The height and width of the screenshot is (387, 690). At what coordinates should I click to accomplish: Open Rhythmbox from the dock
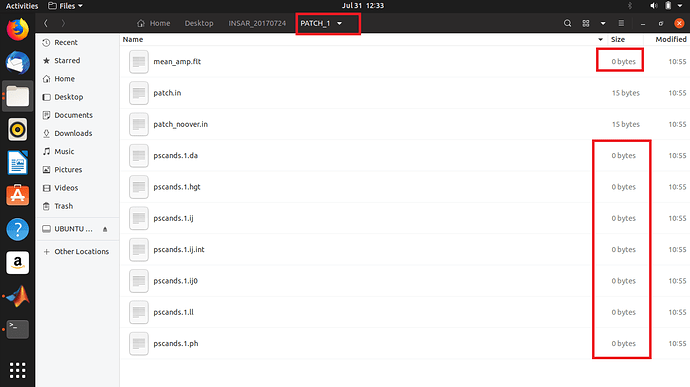click(x=18, y=130)
